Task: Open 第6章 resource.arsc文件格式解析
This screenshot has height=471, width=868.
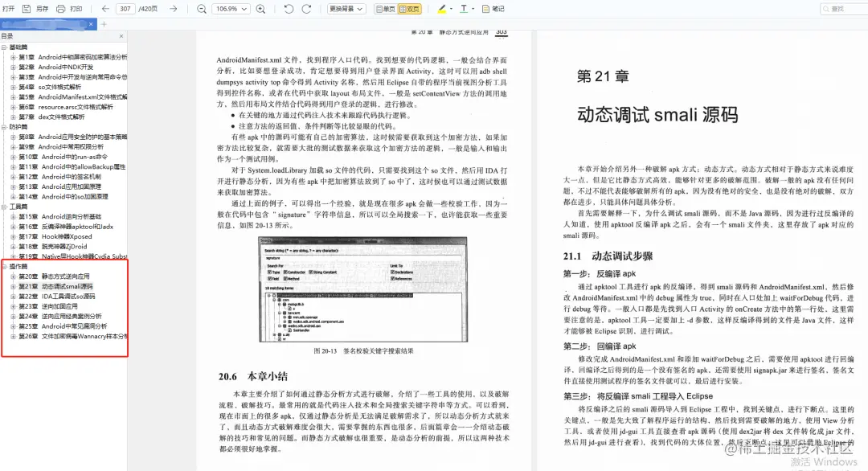Action: tap(66, 107)
